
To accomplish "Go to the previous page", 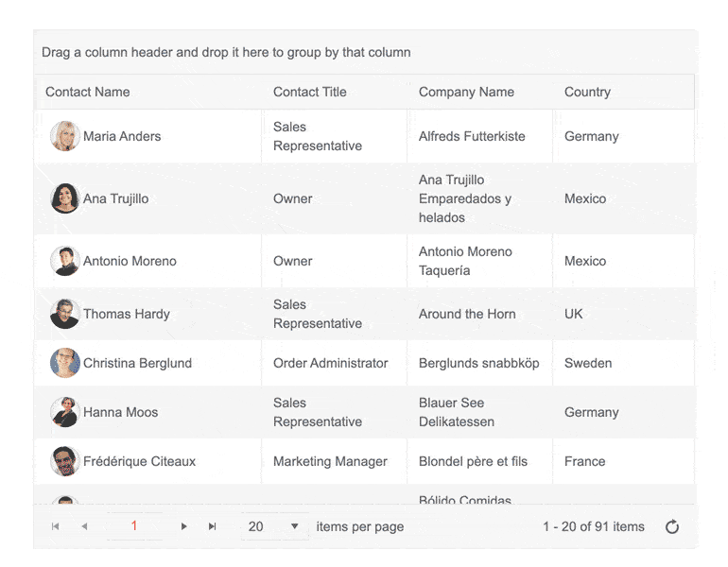I will click(84, 526).
